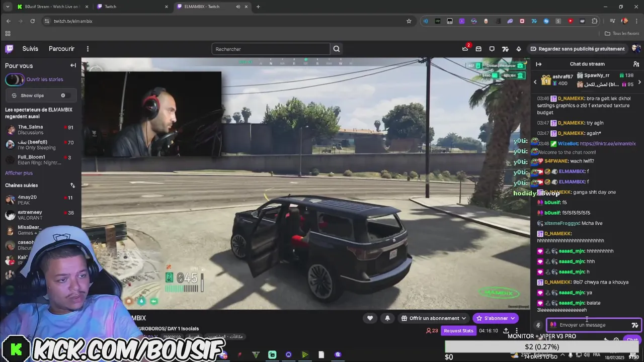
Task: Click the 7TV icon in Twitch header
Action: [505, 49]
